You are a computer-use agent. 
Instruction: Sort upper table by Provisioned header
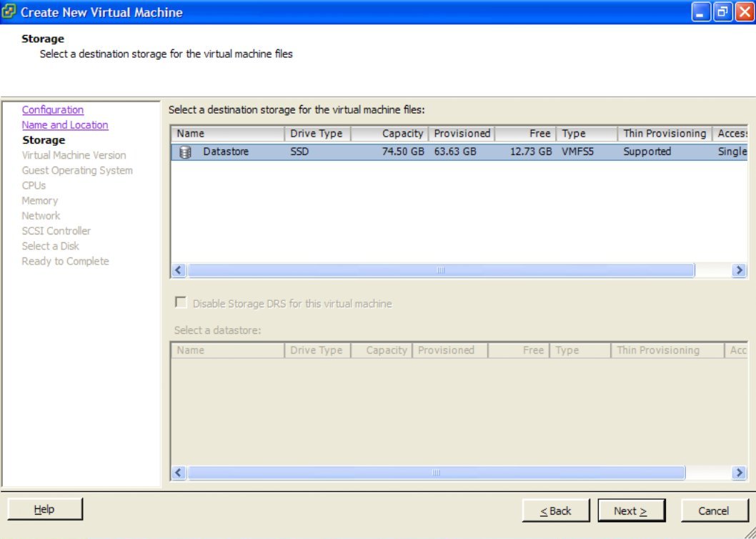[462, 134]
